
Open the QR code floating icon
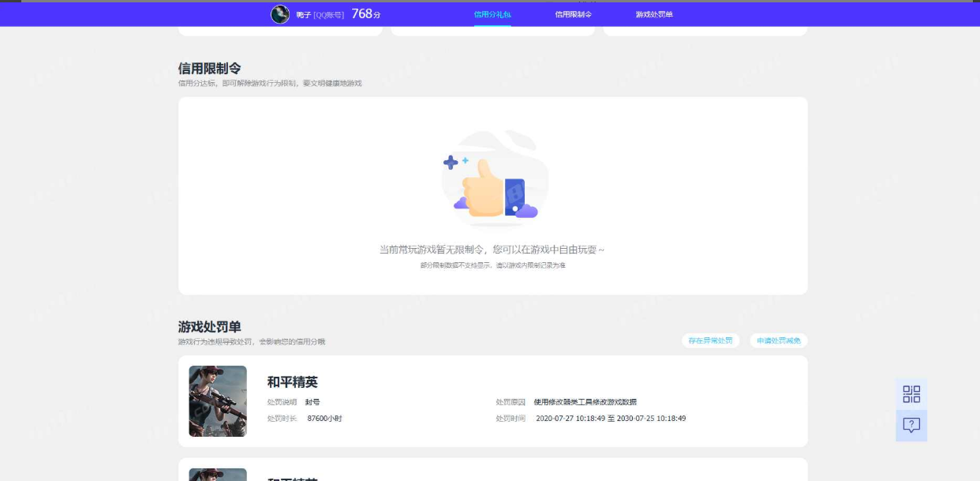[x=911, y=394]
